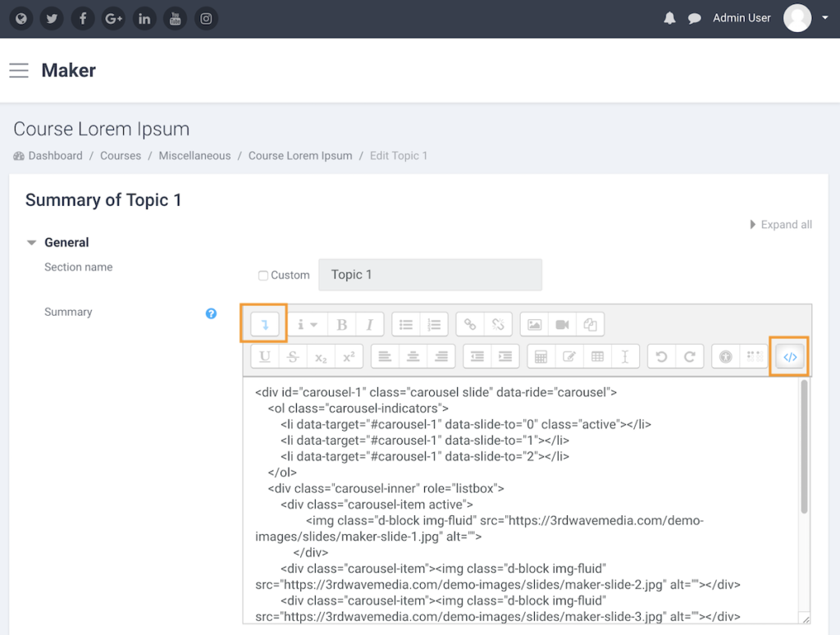Open the navigation hamburger menu
The image size is (840, 635).
coord(19,71)
